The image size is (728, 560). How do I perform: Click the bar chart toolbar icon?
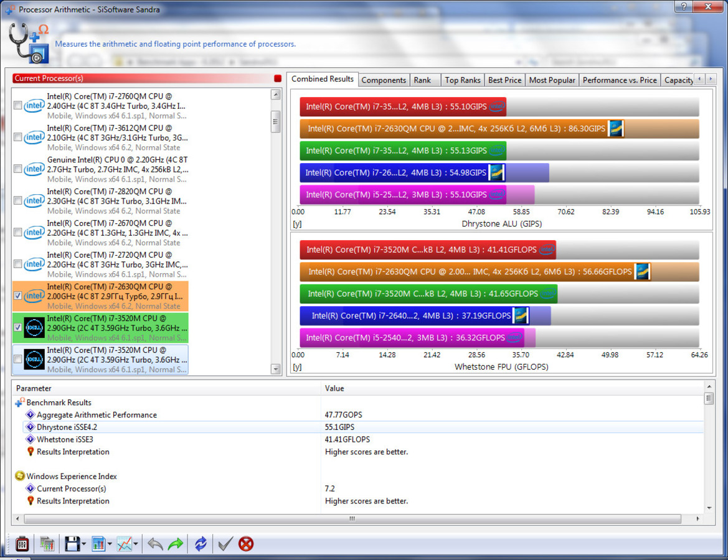point(98,544)
